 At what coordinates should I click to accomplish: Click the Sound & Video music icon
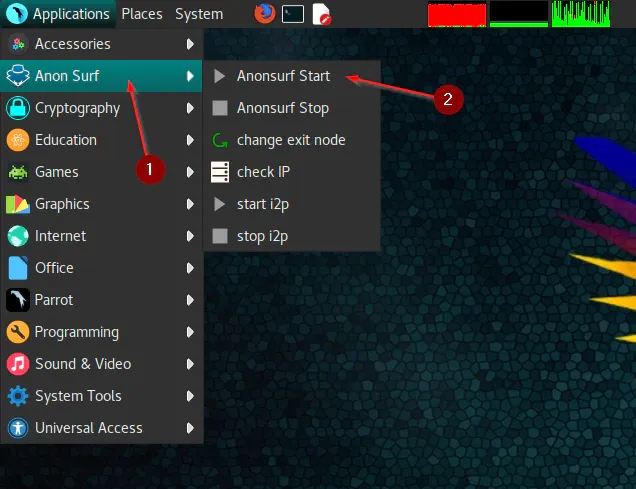(x=18, y=364)
